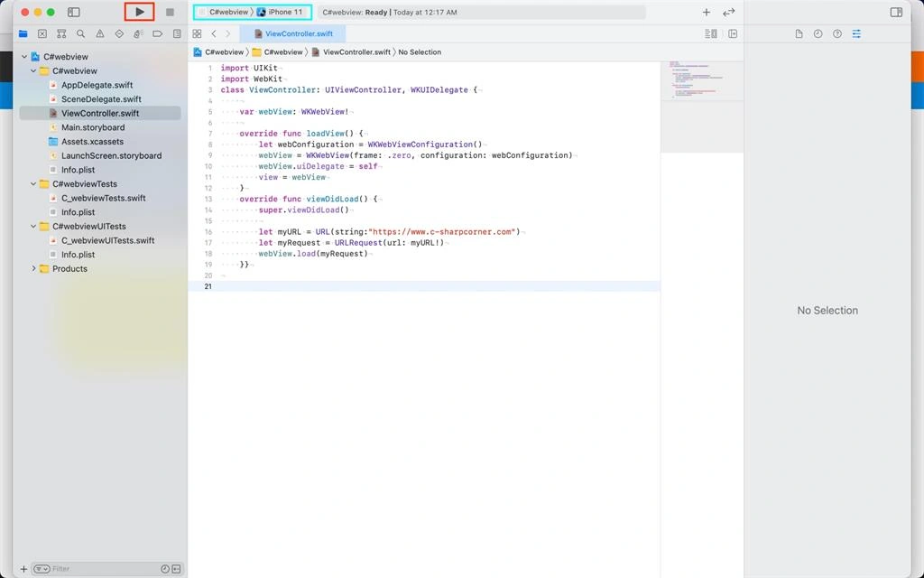This screenshot has width=924, height=578.
Task: Filter by source-controlled files icon
Action: (176, 569)
